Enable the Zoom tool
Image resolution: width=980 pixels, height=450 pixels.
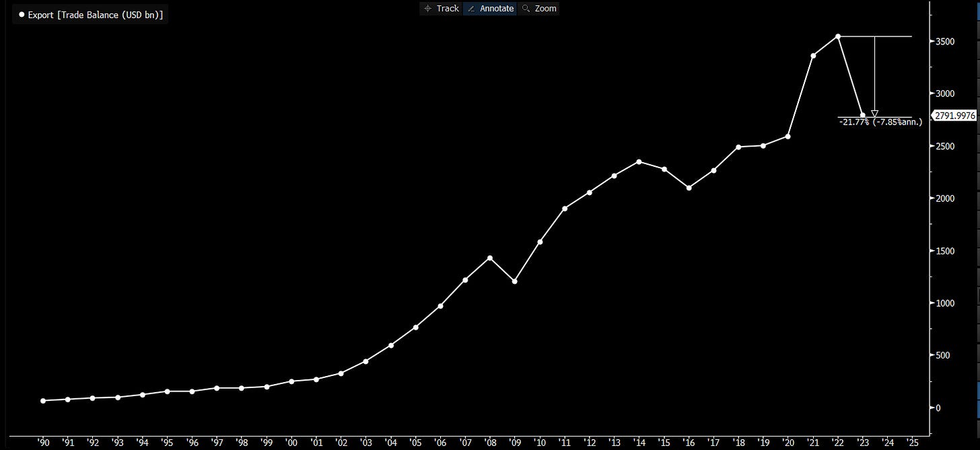539,8
